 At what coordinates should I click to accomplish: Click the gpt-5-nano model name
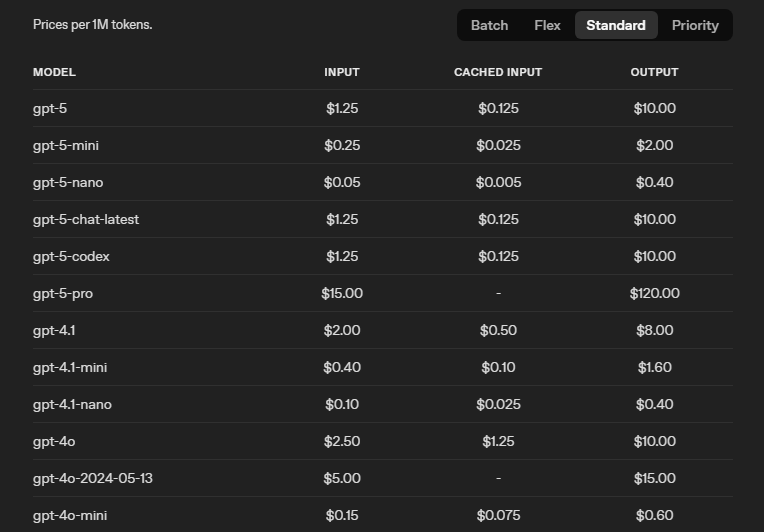[68, 182]
